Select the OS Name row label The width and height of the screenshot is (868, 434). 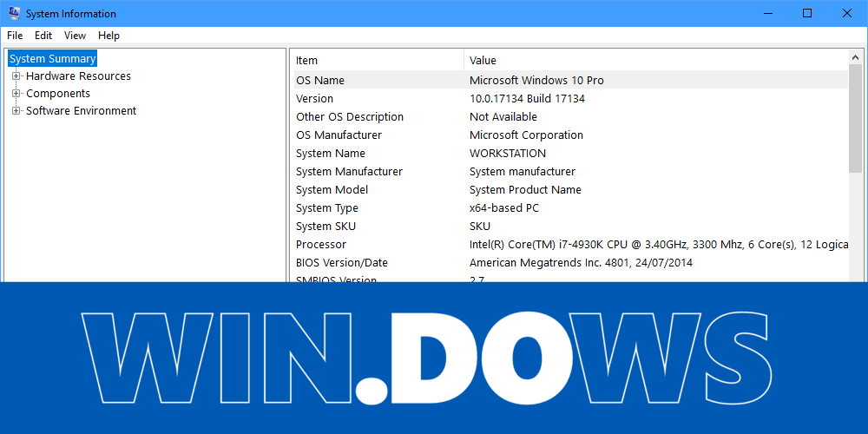(320, 80)
